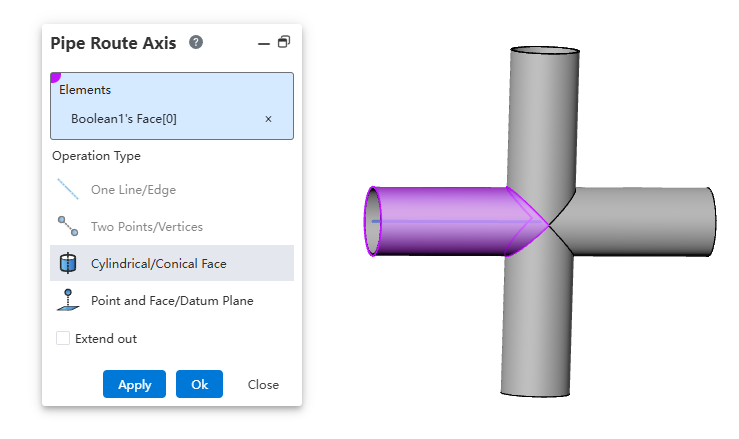This screenshot has height=439, width=739.
Task: Select the Boolean1's Face[0] entry
Action: click(138, 119)
